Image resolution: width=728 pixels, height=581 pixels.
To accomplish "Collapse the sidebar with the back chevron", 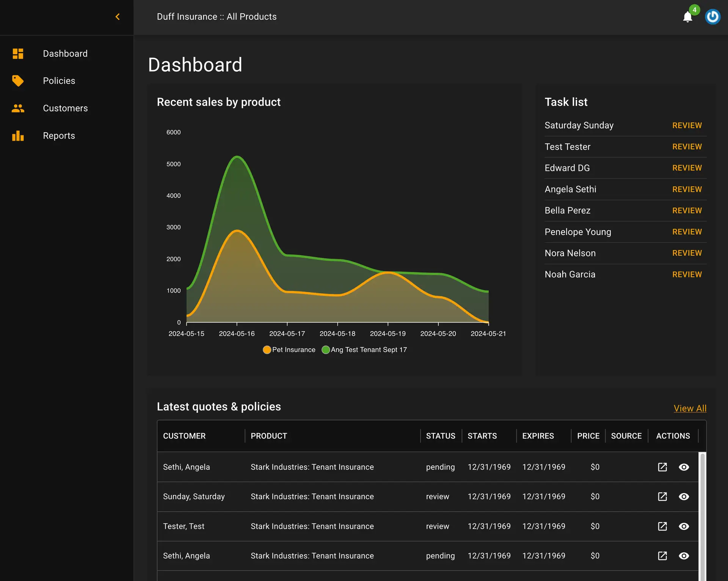I will (118, 17).
